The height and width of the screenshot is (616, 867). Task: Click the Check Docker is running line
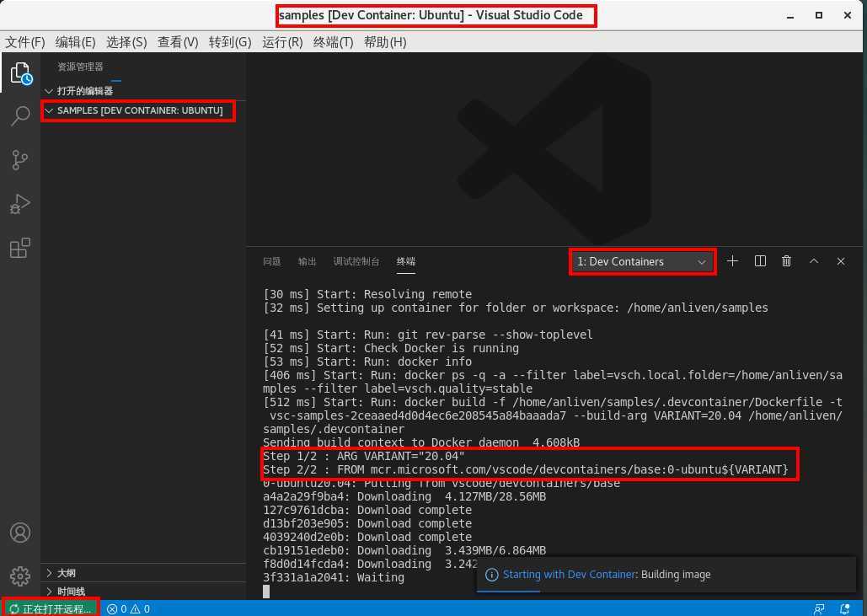(x=391, y=348)
